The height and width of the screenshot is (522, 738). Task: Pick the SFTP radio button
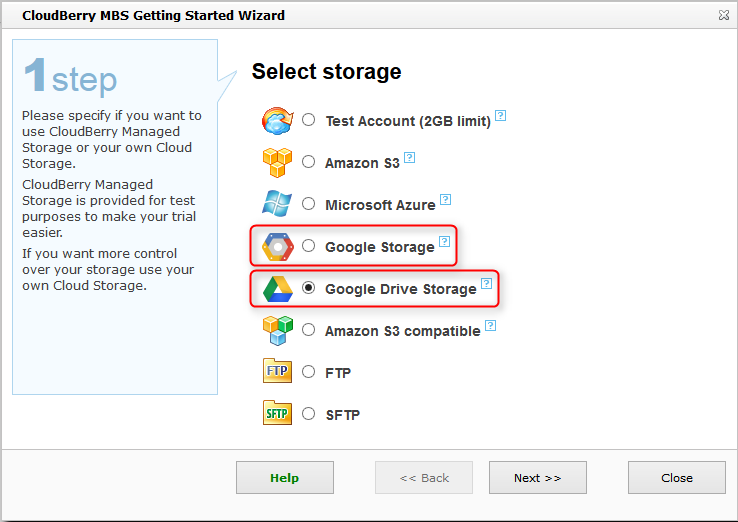(308, 414)
